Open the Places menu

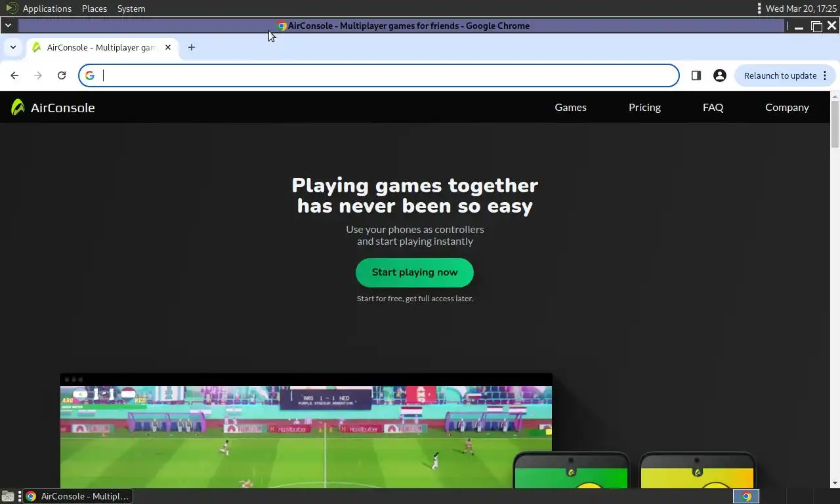[x=94, y=9]
